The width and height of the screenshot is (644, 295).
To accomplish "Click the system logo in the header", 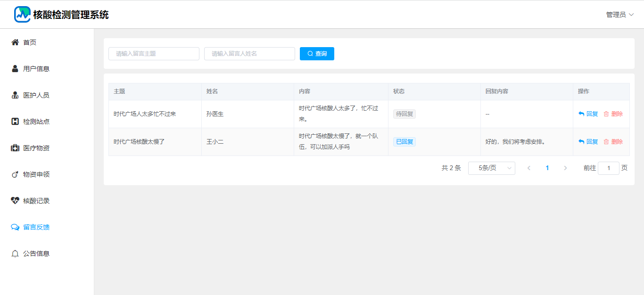I will point(22,15).
